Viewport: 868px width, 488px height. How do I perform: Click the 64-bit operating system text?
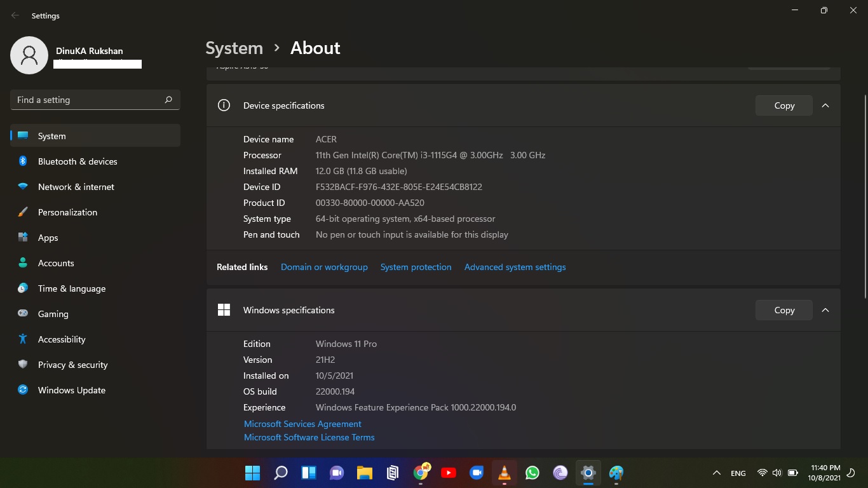pyautogui.click(x=405, y=219)
